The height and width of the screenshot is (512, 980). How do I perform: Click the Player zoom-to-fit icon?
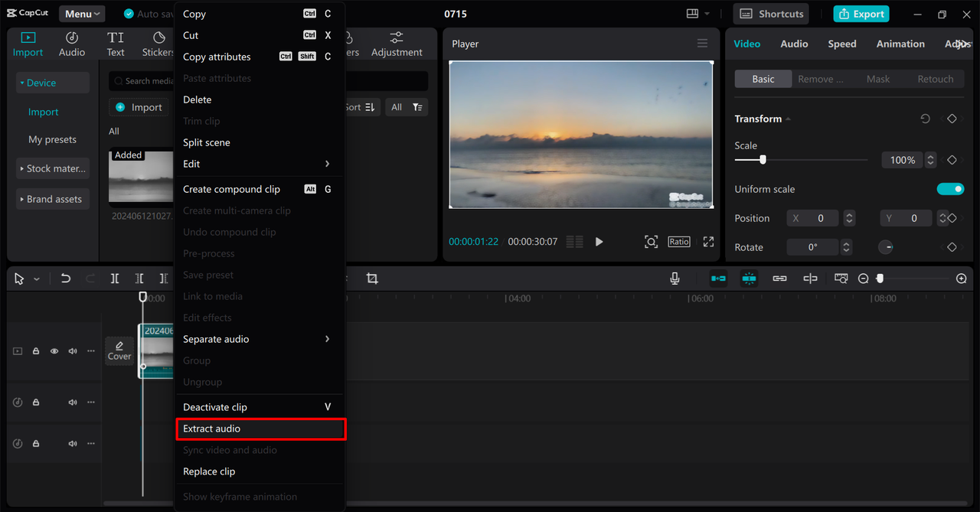tap(651, 242)
